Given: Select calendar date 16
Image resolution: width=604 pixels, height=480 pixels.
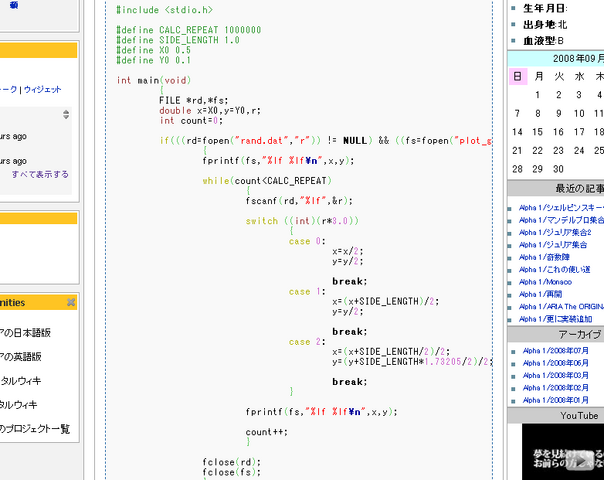Looking at the screenshot, I should click(x=559, y=132).
